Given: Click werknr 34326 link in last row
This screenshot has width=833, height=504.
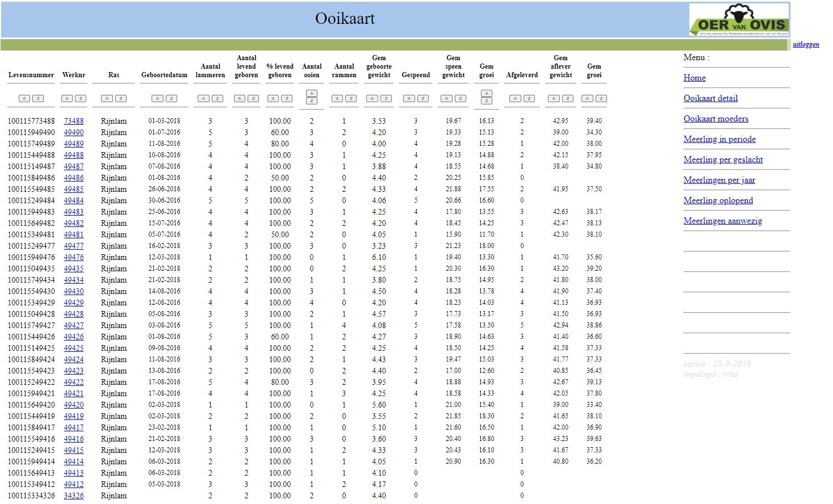Looking at the screenshot, I should [x=73, y=495].
